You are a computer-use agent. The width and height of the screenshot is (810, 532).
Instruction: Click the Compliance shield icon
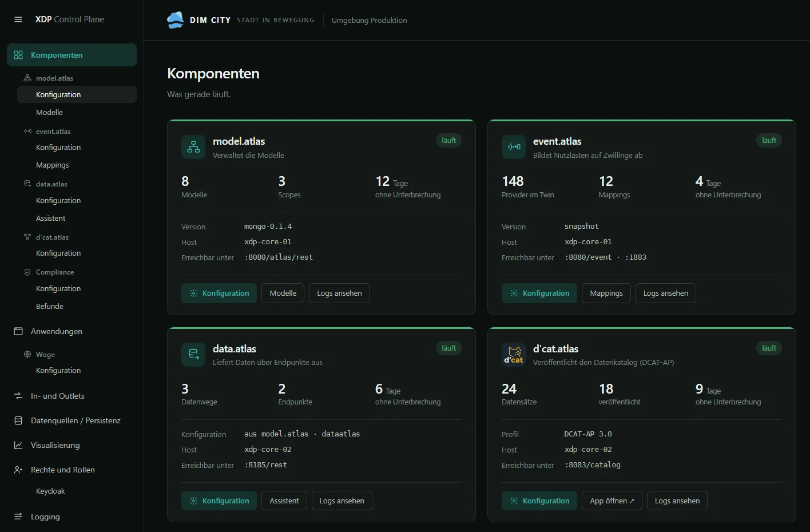(27, 272)
